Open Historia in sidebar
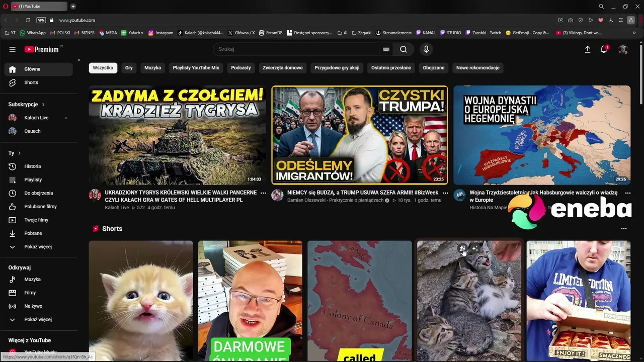644x362 pixels. point(38,166)
